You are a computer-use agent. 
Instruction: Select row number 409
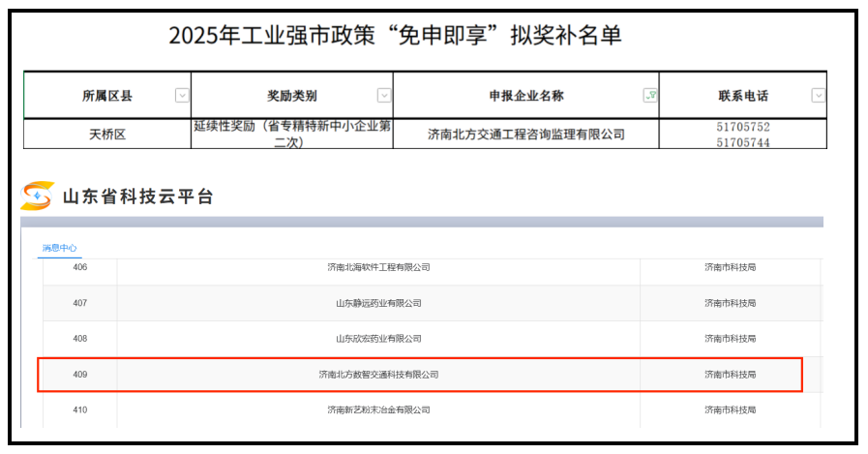coord(80,374)
